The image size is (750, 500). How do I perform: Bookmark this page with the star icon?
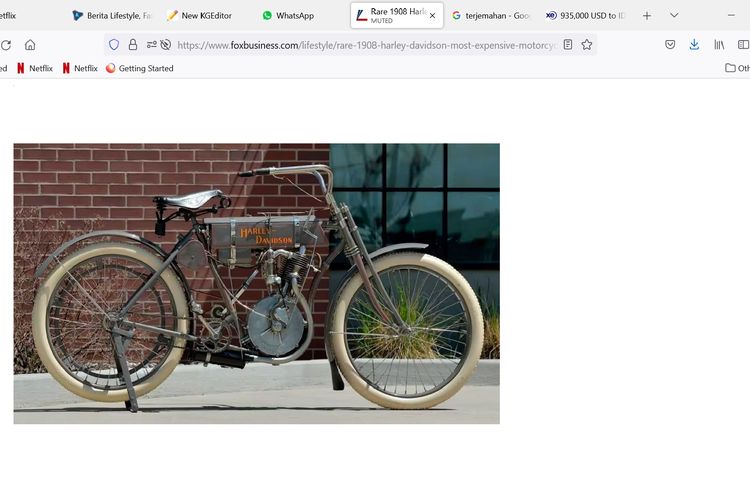tap(587, 45)
